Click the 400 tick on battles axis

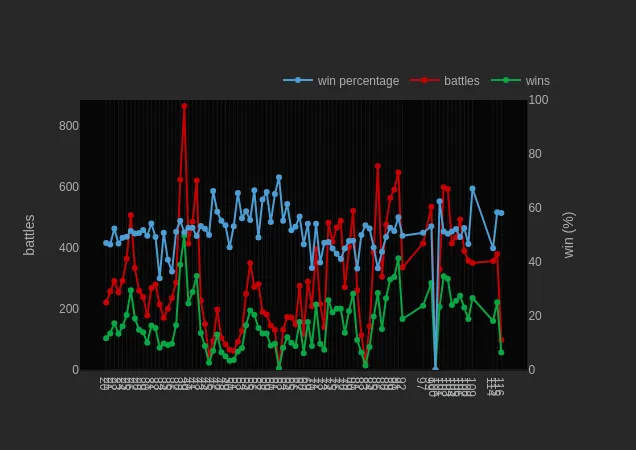tap(69, 248)
